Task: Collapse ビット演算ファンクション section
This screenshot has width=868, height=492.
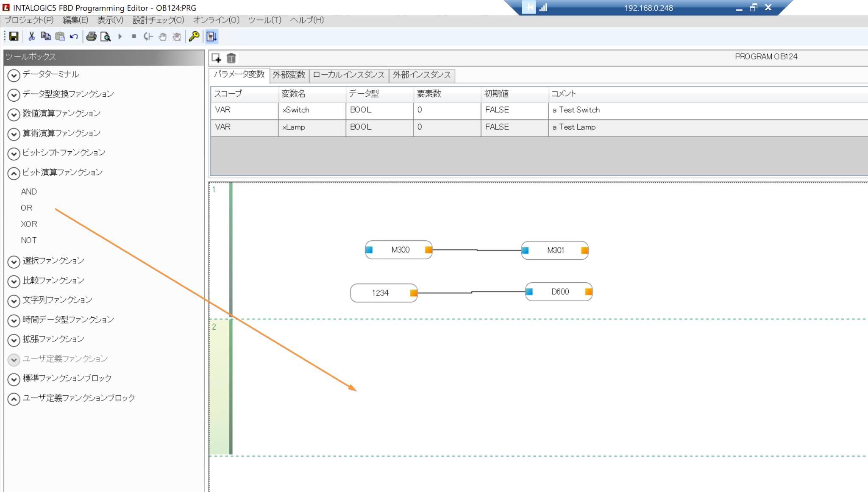Action: click(x=14, y=173)
